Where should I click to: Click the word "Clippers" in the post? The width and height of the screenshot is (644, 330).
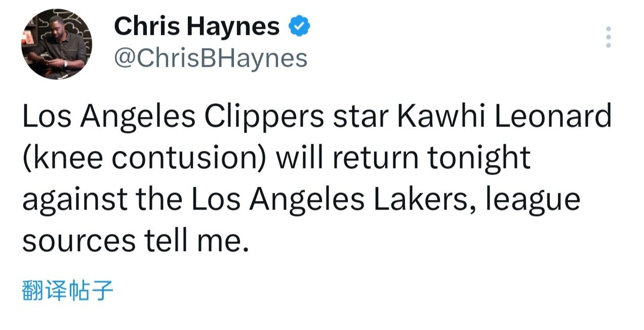pos(264,117)
